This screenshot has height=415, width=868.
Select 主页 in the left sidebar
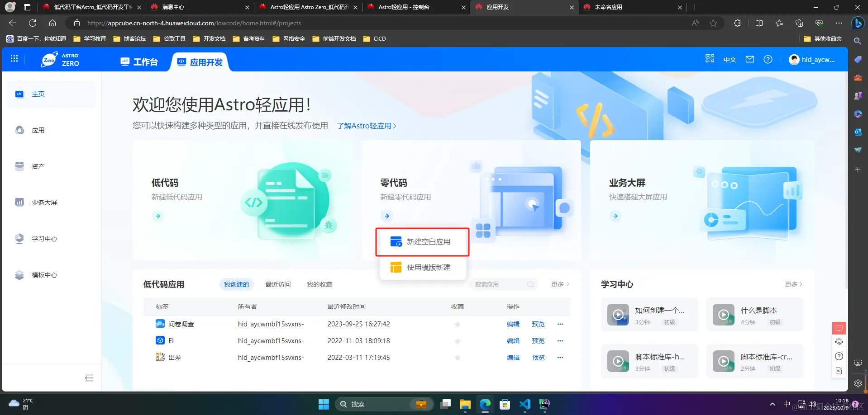coord(52,94)
